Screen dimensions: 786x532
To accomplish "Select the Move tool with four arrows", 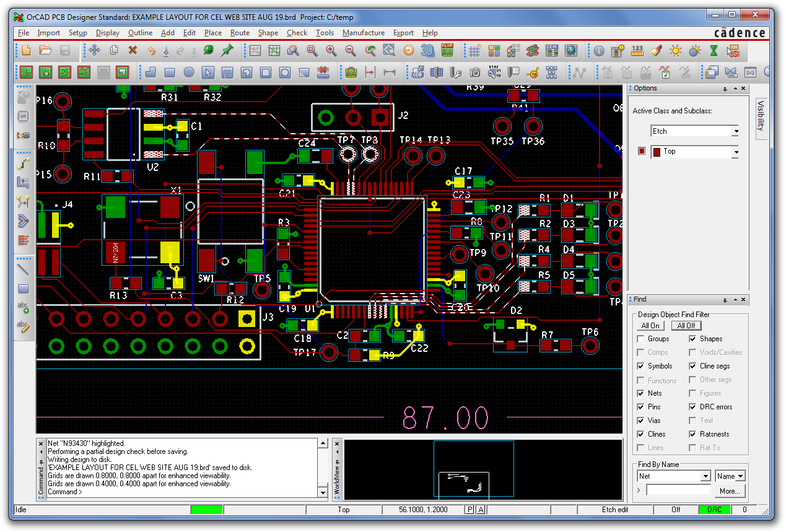I will [95, 50].
